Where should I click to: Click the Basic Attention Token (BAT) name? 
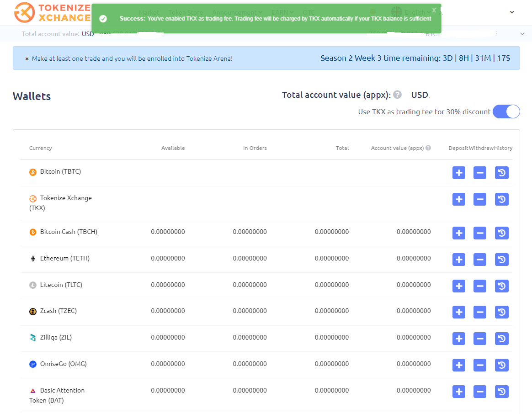(x=57, y=395)
